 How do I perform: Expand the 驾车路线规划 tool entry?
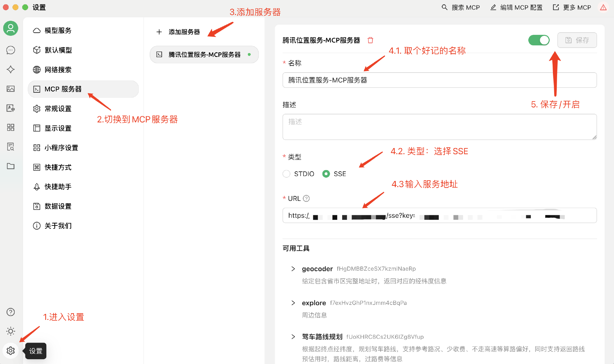(x=293, y=337)
